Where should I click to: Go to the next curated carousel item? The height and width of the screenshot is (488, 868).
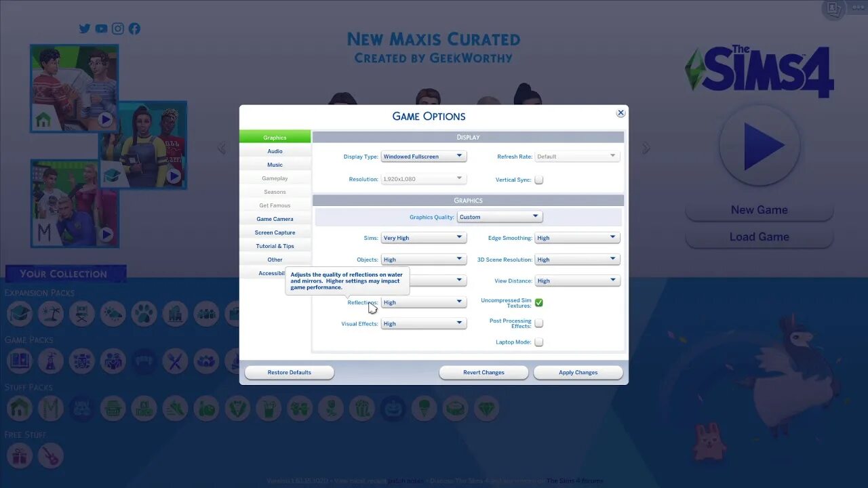[646, 148]
